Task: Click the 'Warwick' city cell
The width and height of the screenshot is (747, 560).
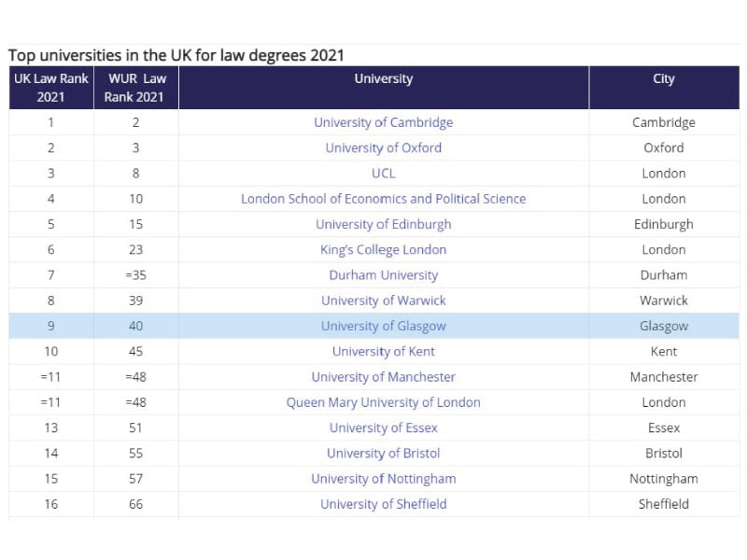Action: pyautogui.click(x=664, y=301)
